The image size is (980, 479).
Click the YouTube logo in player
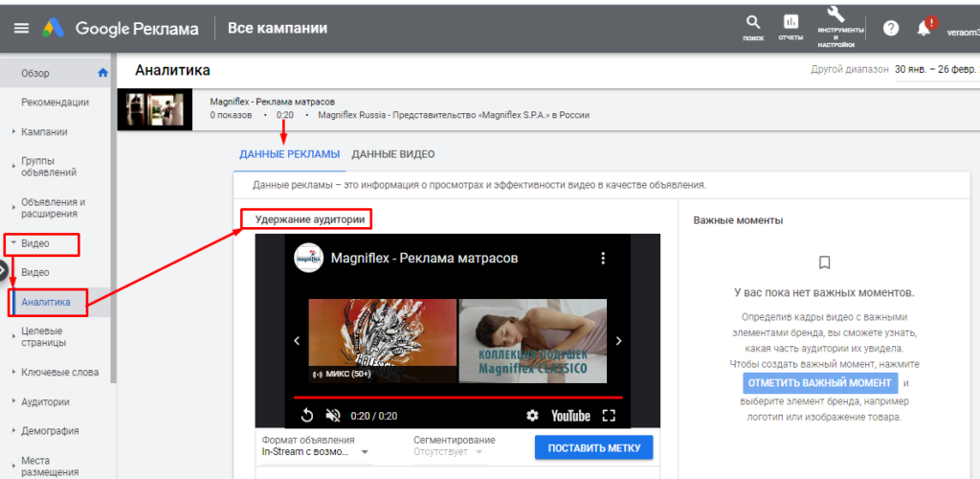click(570, 416)
